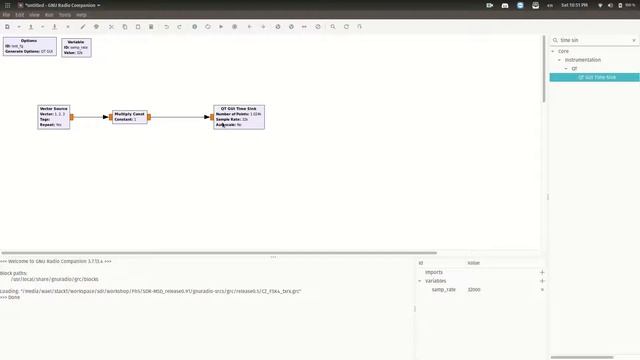
Task: Open a flow graph file from toolbar
Action: [x=31, y=27]
